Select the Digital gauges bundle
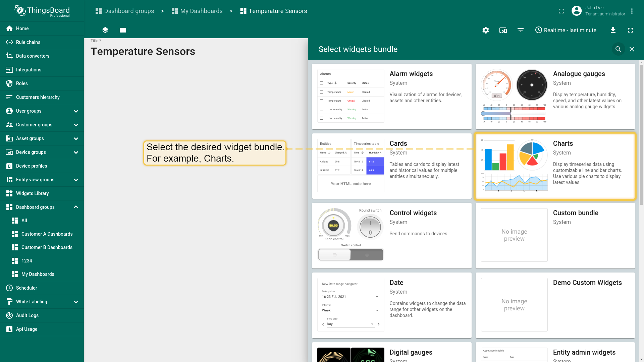This screenshot has width=644, height=362. (392, 352)
